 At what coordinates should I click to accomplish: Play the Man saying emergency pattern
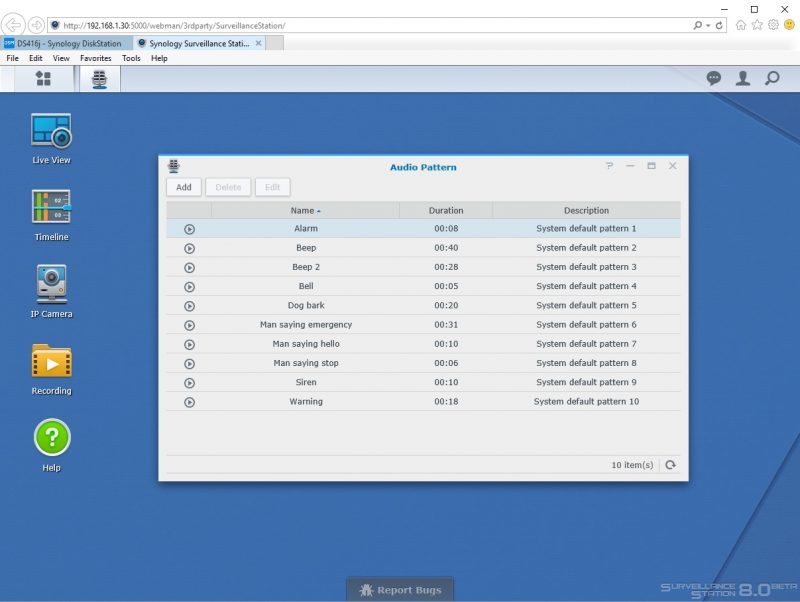pos(189,325)
